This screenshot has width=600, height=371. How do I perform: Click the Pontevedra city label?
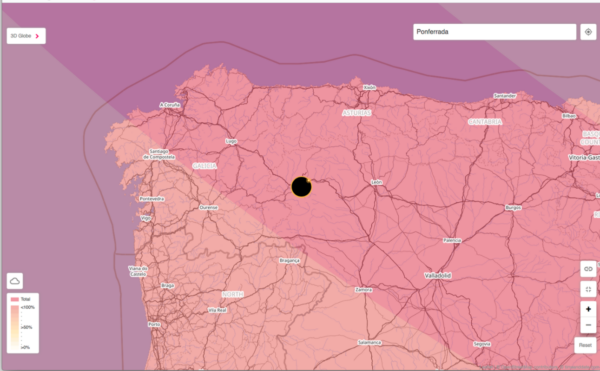tap(152, 199)
